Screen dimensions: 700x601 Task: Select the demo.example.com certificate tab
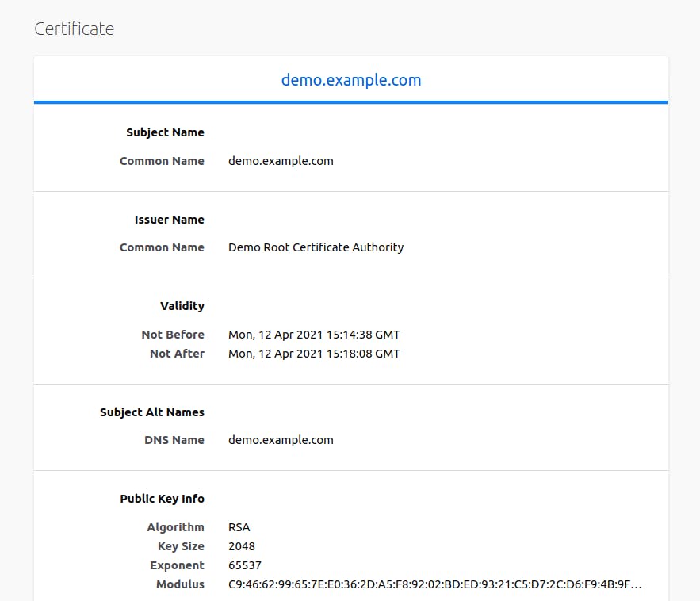coord(351,80)
